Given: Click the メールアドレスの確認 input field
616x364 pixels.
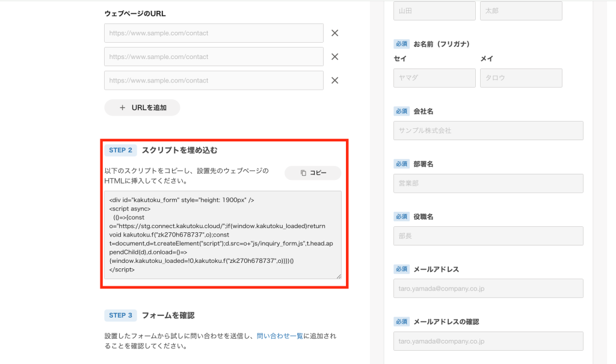Looking at the screenshot, I should (488, 341).
